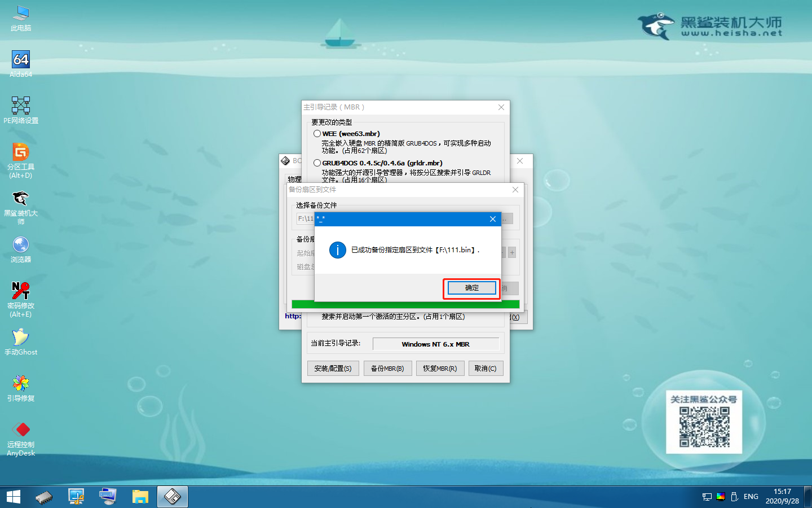Open the 手动Ghost tool
This screenshot has width=812, height=508.
click(20, 338)
